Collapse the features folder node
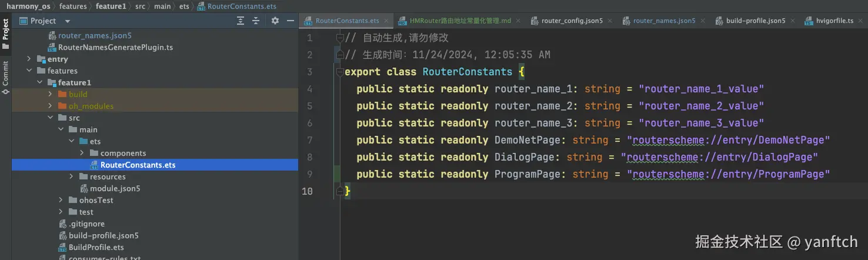Screen dimensions: 868x260 pyautogui.click(x=29, y=71)
